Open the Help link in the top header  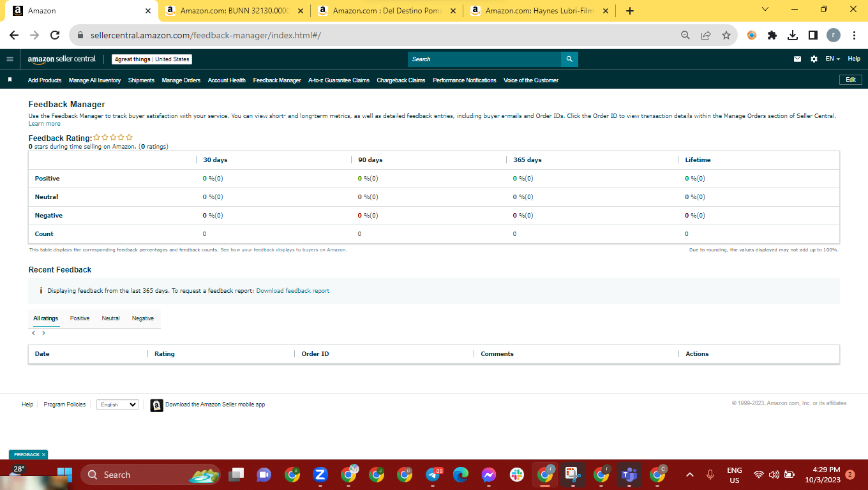[x=854, y=59]
